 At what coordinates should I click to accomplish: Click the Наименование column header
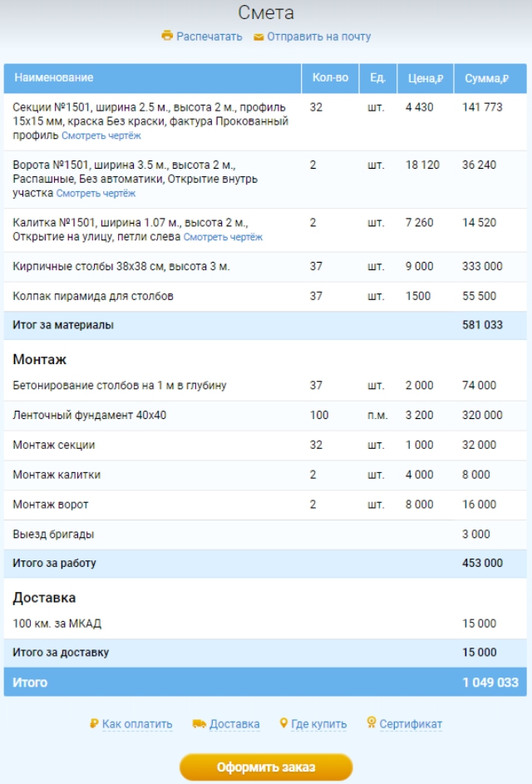54,78
